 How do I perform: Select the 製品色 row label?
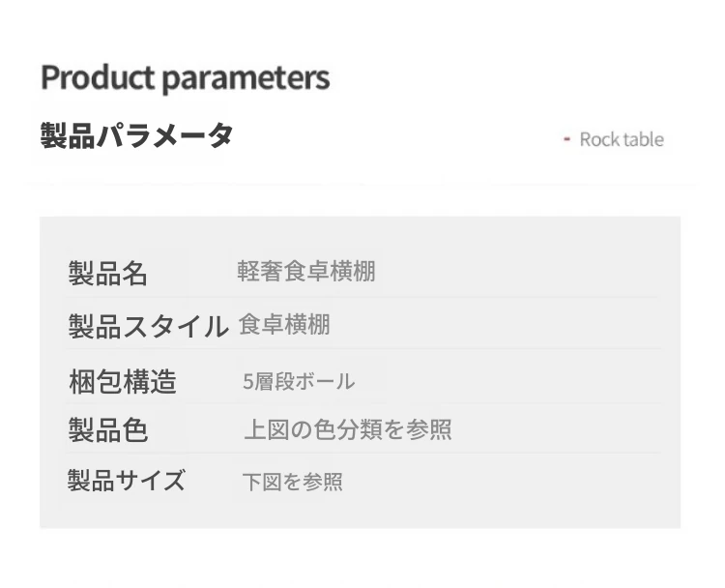coord(107,429)
